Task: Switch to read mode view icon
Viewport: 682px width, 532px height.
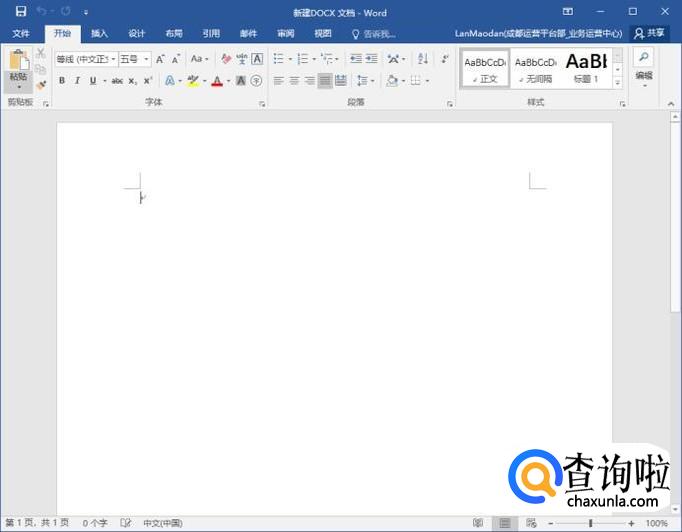Action: tap(478, 522)
